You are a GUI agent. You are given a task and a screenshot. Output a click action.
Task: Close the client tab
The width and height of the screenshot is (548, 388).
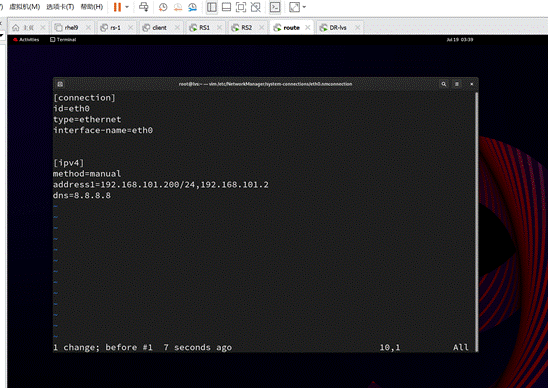tap(177, 28)
